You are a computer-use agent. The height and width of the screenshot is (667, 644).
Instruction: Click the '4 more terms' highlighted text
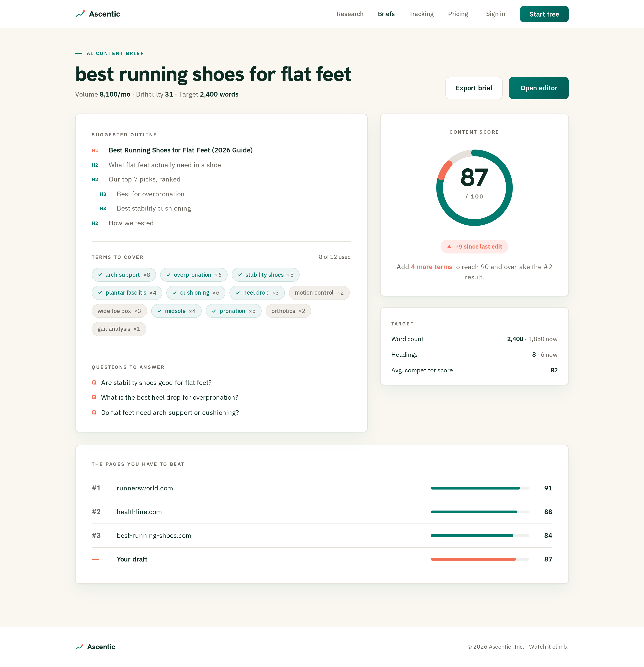click(x=431, y=267)
